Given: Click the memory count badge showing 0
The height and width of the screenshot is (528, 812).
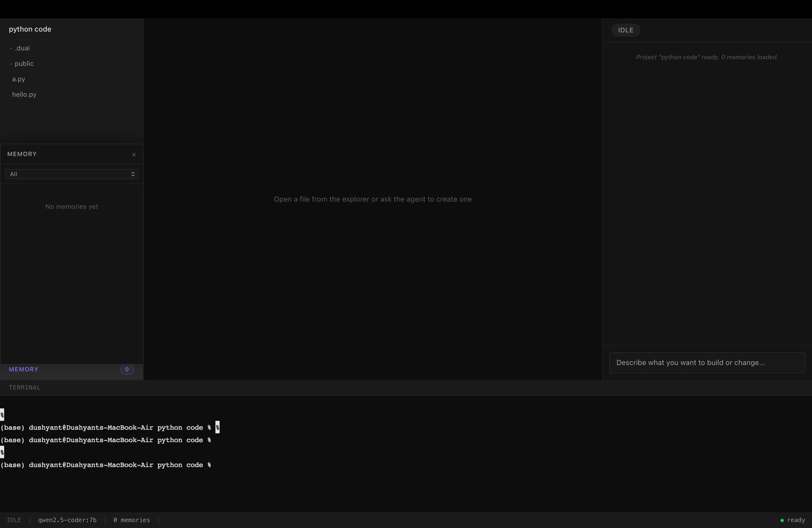Looking at the screenshot, I should coord(127,369).
